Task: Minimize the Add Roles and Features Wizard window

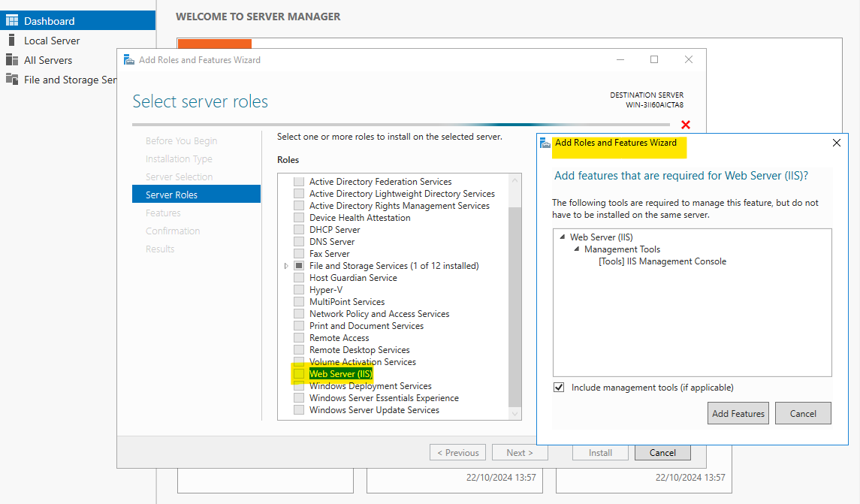Action: pos(620,60)
